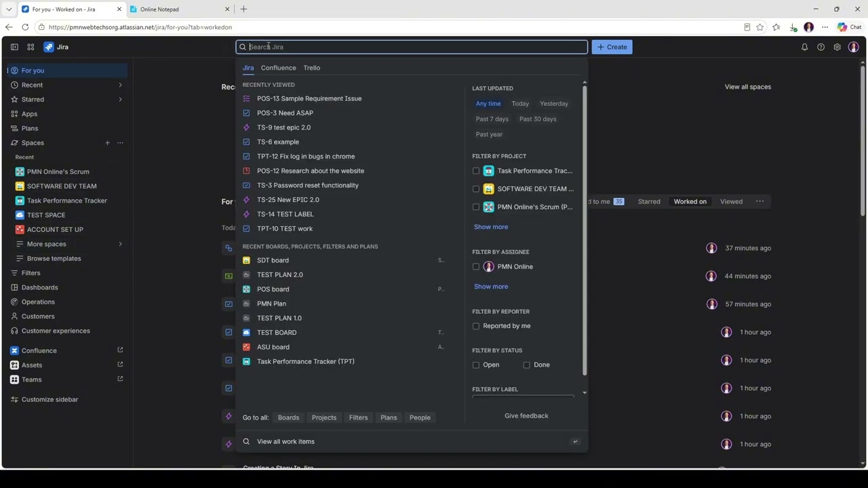Image resolution: width=868 pixels, height=488 pixels.
Task: Click into the Search Jira field
Action: coord(412,47)
